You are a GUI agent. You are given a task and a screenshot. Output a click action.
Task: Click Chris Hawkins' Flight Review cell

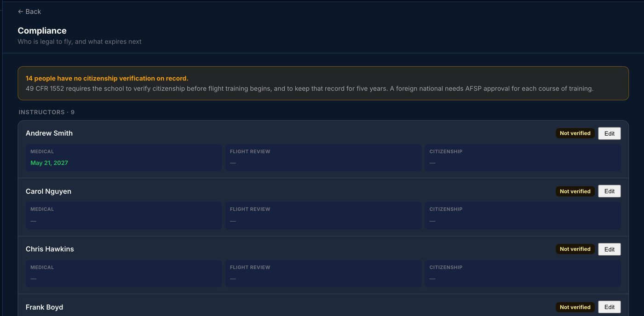tap(323, 274)
